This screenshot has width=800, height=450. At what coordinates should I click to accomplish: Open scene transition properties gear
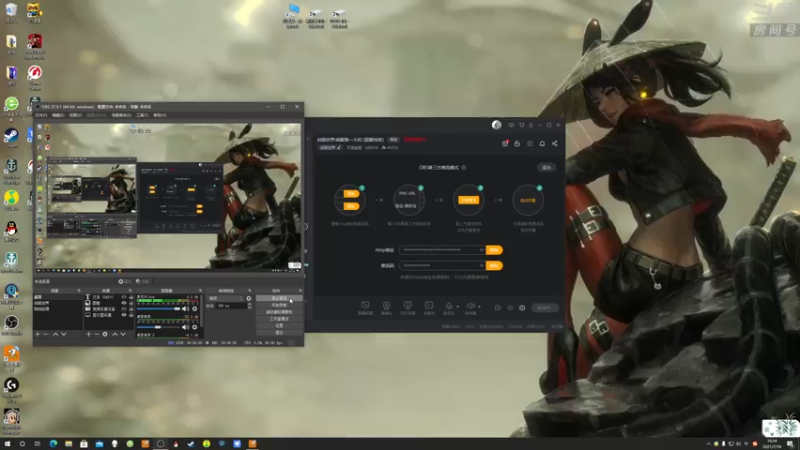(248, 298)
